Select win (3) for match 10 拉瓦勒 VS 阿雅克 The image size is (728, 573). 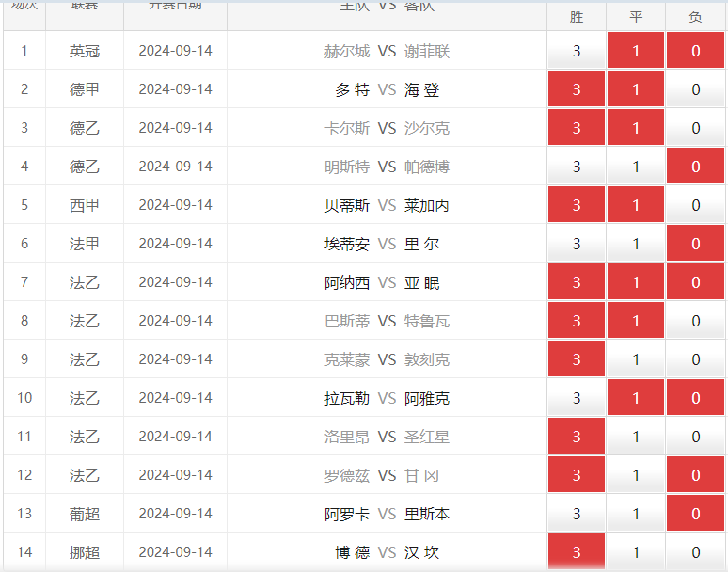point(577,397)
